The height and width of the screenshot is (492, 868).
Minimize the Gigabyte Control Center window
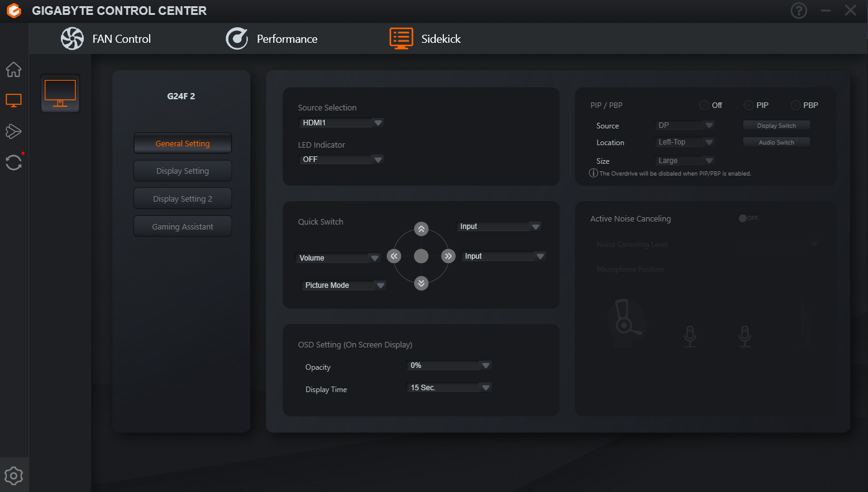click(826, 11)
